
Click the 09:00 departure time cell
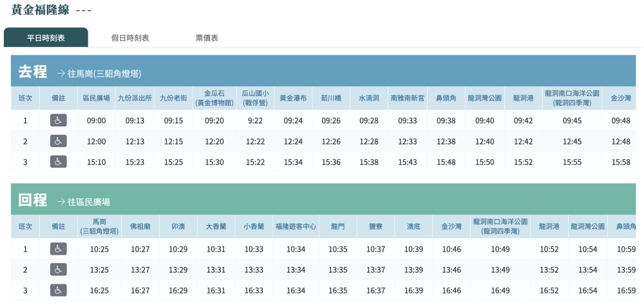pos(97,121)
